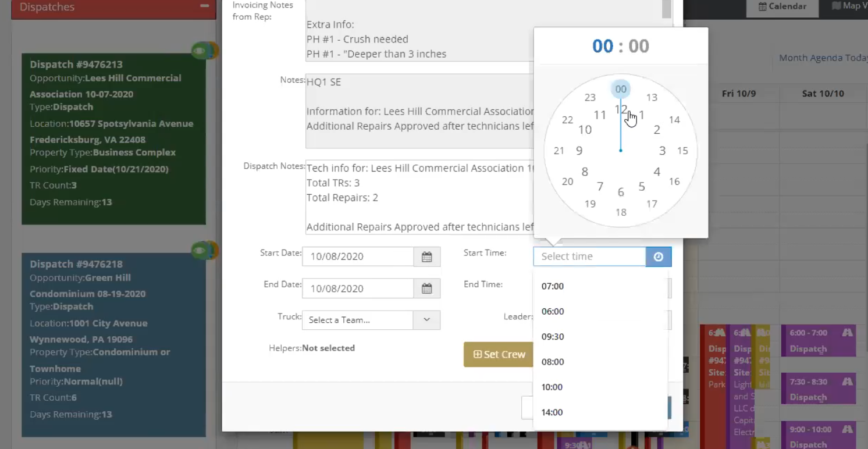Pick hour 21 on the clock face
Viewport: 868px width, 449px height.
click(x=559, y=151)
